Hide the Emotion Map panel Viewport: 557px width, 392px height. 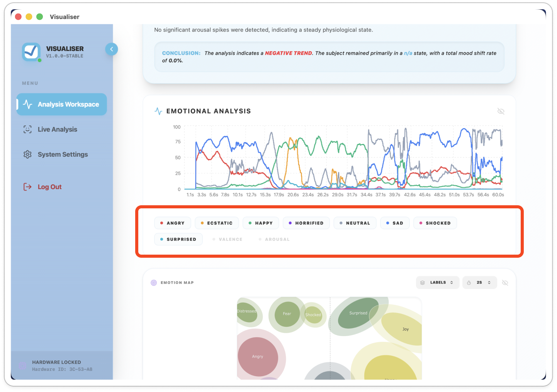coord(505,283)
